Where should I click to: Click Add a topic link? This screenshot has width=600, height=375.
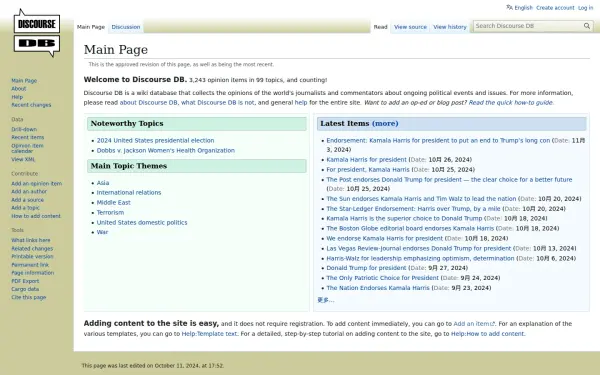click(x=25, y=208)
